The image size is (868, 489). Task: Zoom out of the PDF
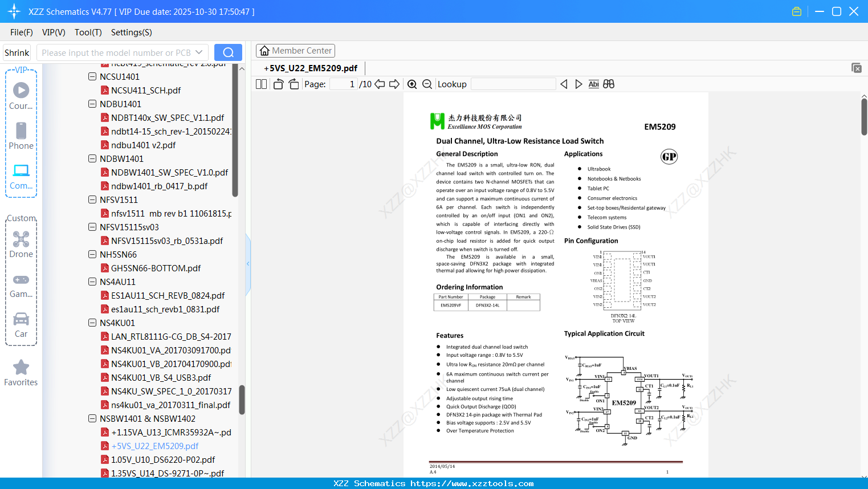(x=427, y=84)
